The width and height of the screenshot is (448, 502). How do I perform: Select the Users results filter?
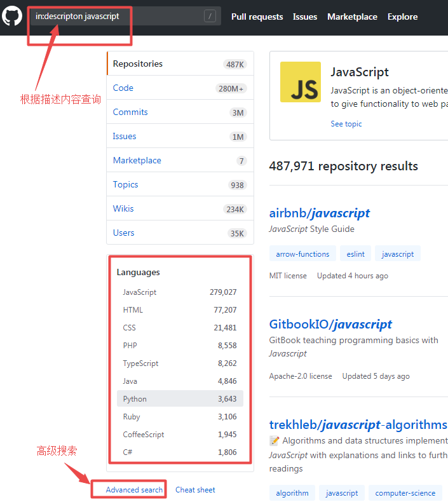click(180, 233)
